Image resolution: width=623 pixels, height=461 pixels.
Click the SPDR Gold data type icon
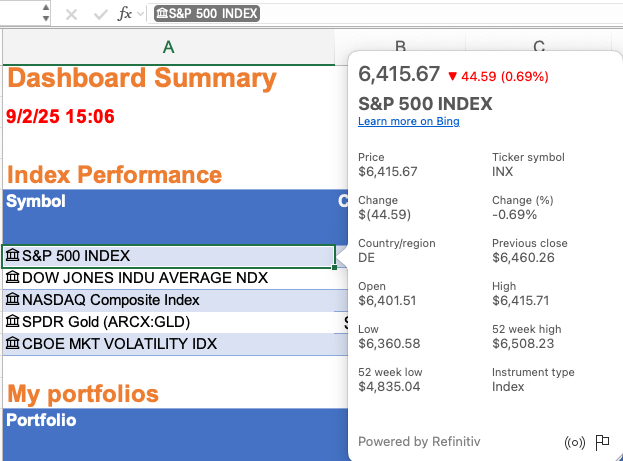tap(13, 322)
